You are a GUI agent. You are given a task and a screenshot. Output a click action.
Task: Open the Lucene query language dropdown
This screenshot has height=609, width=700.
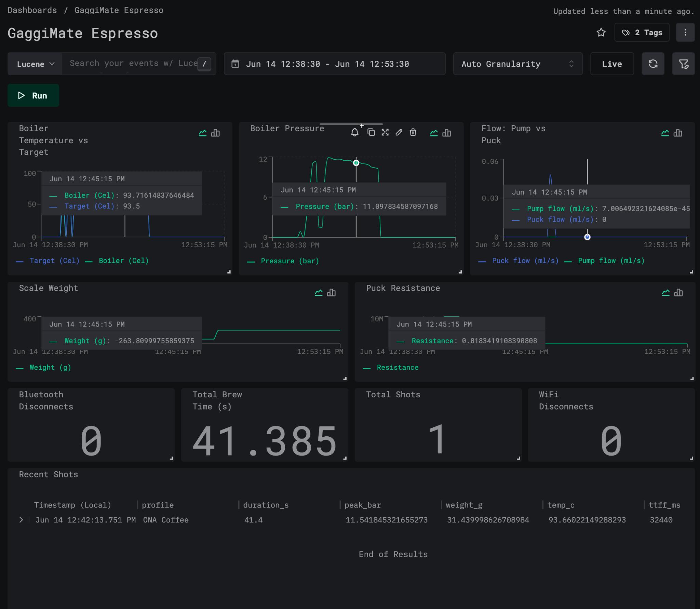click(x=35, y=64)
